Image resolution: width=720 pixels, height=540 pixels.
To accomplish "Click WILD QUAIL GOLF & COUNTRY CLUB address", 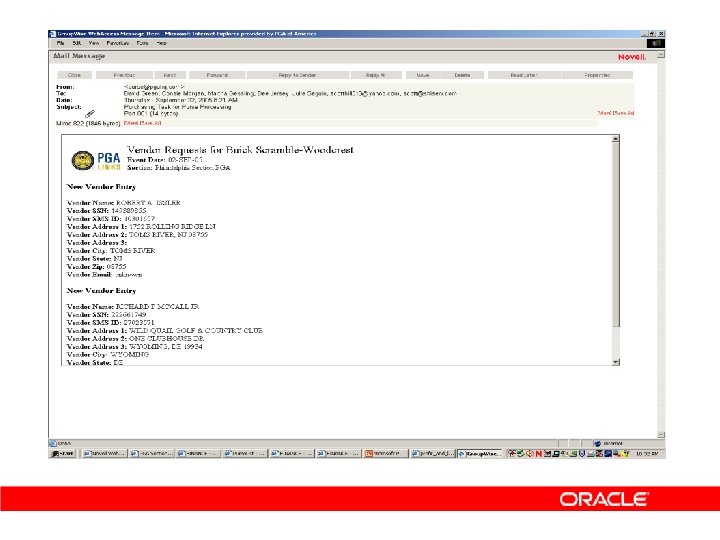I will [x=196, y=330].
